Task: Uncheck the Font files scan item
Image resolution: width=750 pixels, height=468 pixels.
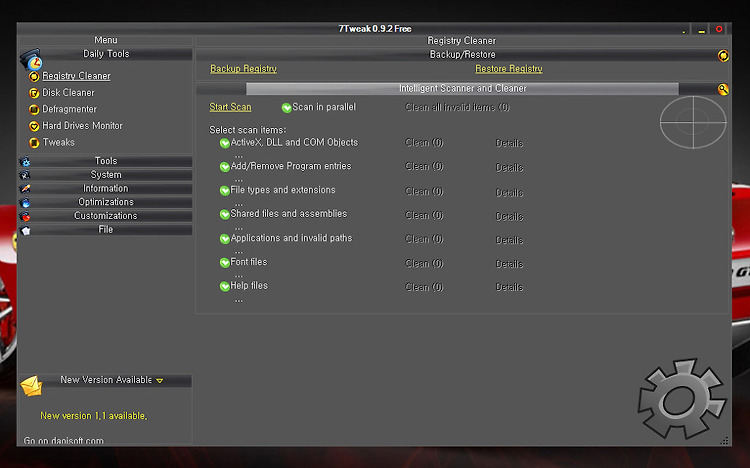Action: pyautogui.click(x=225, y=263)
